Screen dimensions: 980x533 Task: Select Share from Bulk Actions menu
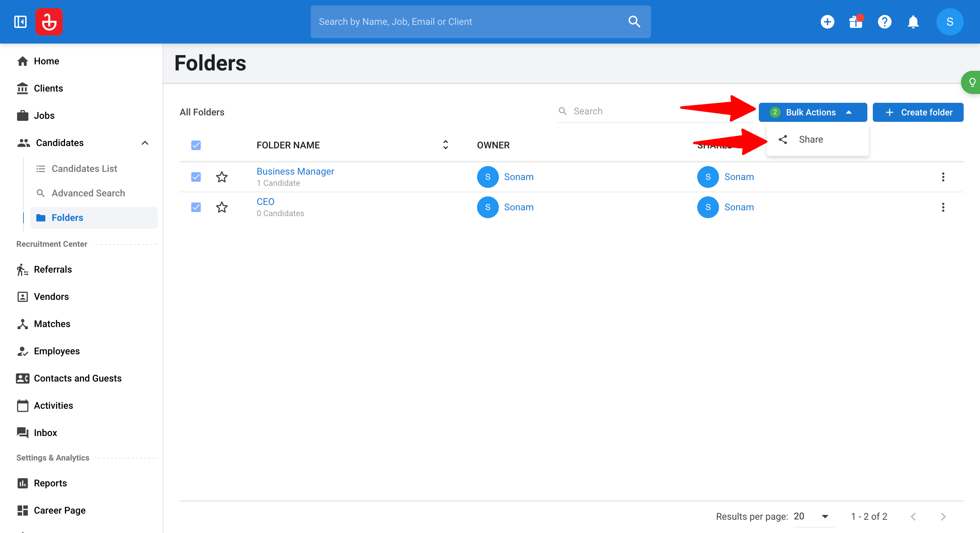pyautogui.click(x=817, y=140)
